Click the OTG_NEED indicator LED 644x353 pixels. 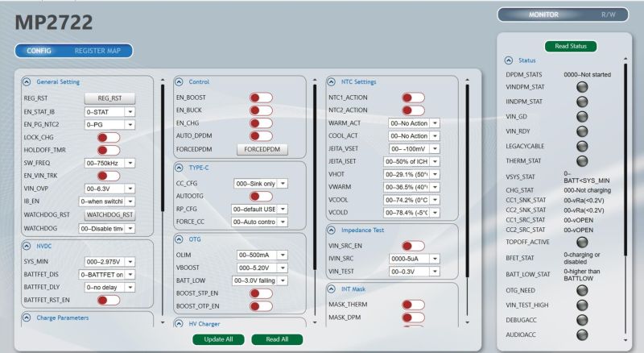click(x=582, y=290)
